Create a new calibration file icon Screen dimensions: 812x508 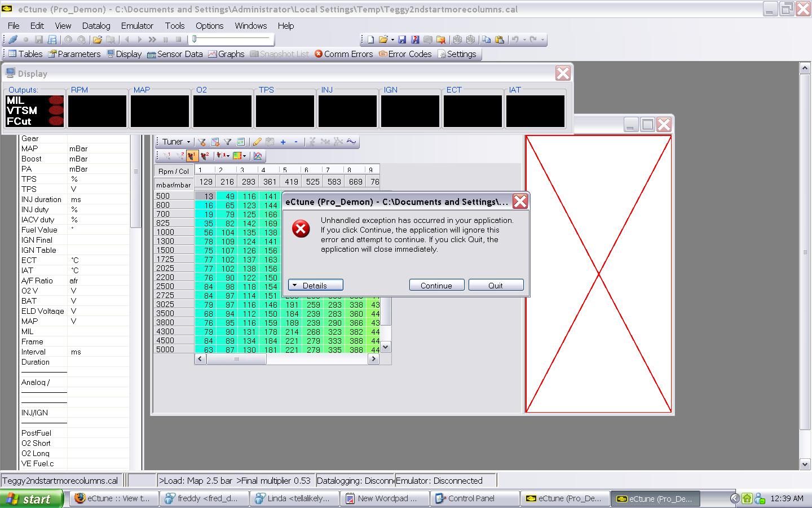coord(370,40)
